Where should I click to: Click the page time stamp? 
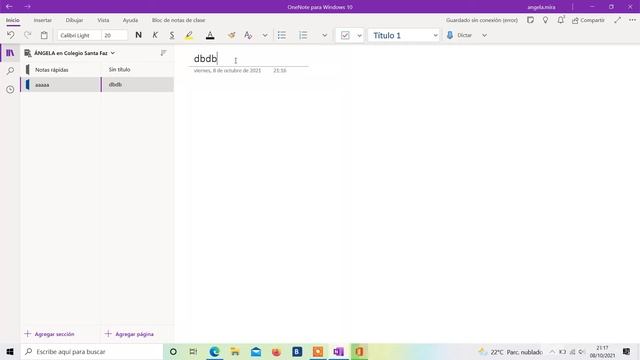(280, 71)
